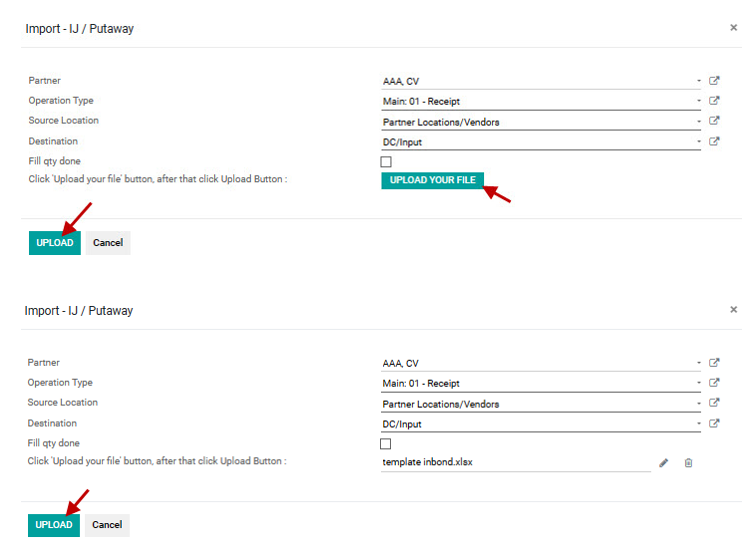Open external link for Source Location in top dialog
This screenshot has height=548, width=754.
714,121
